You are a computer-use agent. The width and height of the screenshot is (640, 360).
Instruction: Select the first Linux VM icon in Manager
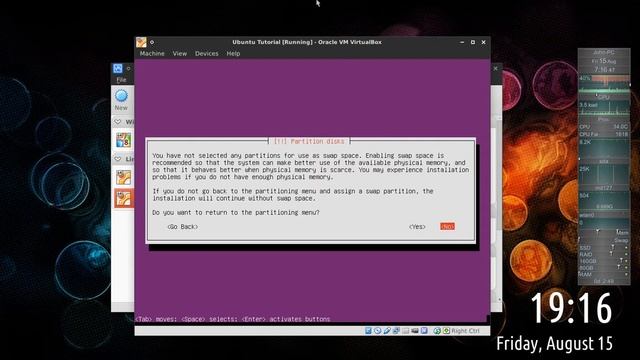[x=123, y=177]
